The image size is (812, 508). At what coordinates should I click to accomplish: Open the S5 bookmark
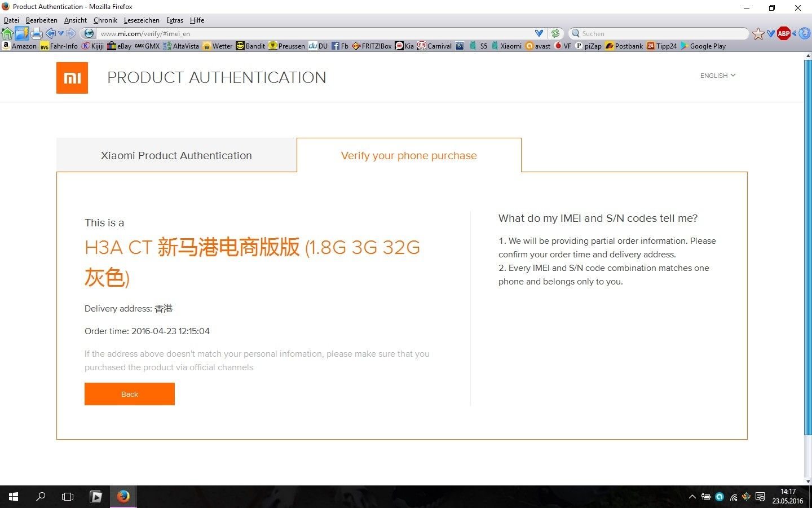(478, 46)
